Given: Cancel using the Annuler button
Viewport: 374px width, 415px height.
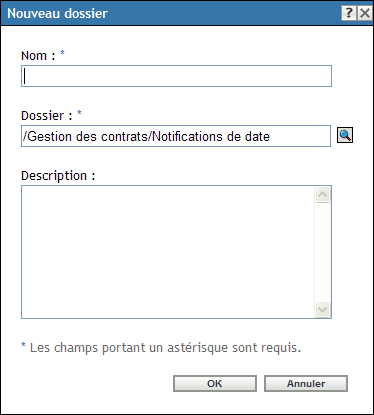Looking at the screenshot, I should [306, 383].
